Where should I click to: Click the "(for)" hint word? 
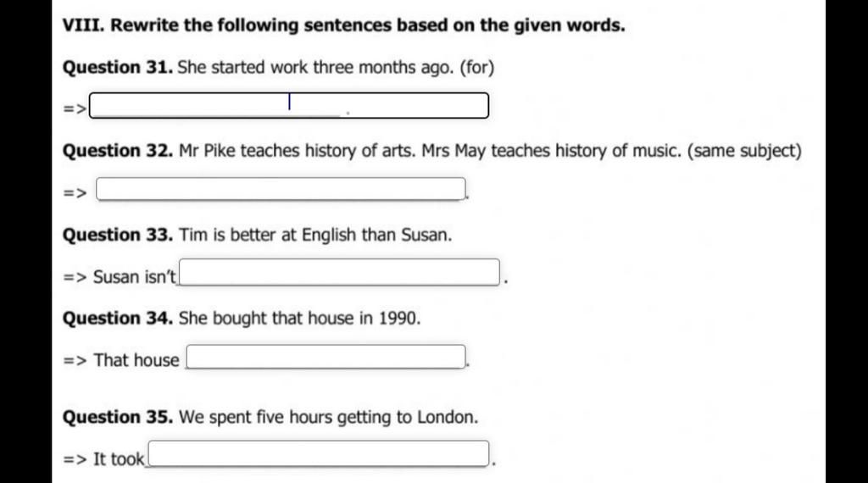(x=476, y=68)
